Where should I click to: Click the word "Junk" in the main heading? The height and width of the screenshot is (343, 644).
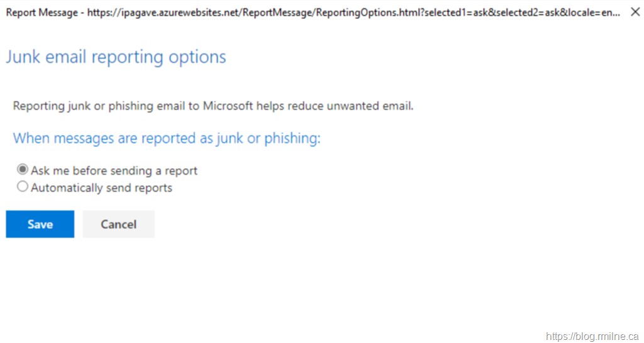click(x=22, y=57)
